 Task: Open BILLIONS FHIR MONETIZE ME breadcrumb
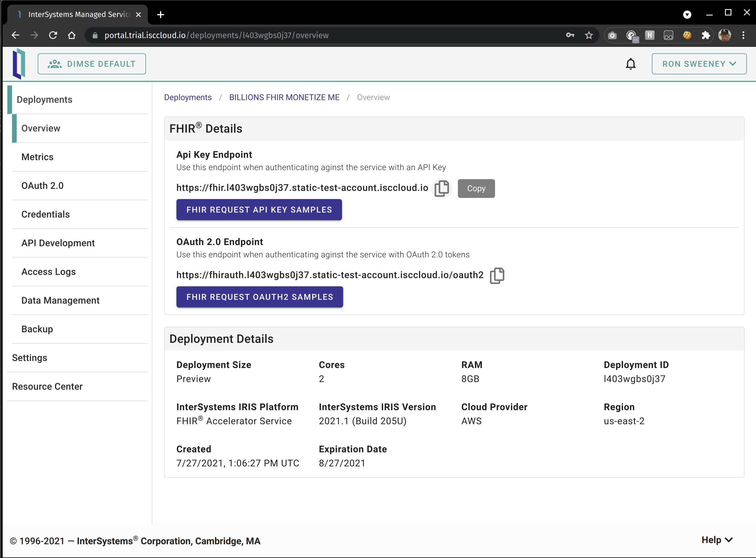coord(284,97)
